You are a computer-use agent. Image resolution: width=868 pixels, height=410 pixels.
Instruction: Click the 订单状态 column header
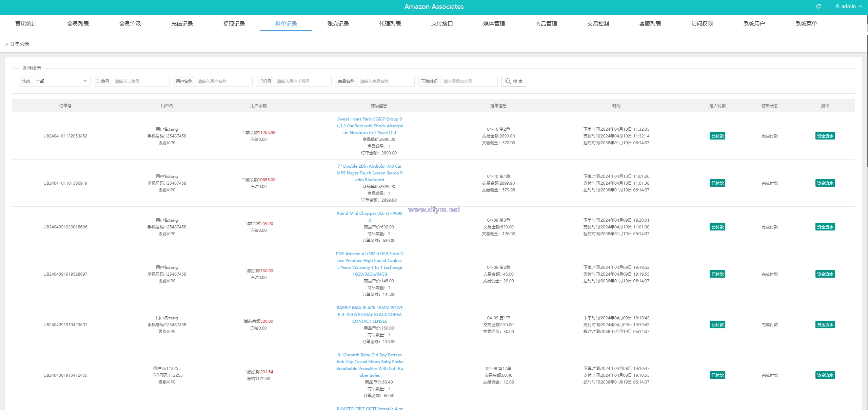pyautogui.click(x=770, y=106)
